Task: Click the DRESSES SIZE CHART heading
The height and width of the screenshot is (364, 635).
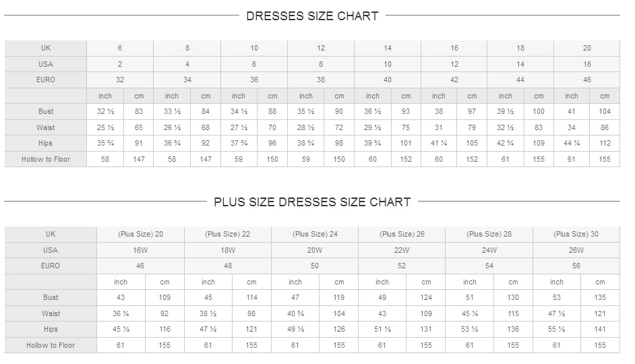Action: (312, 16)
